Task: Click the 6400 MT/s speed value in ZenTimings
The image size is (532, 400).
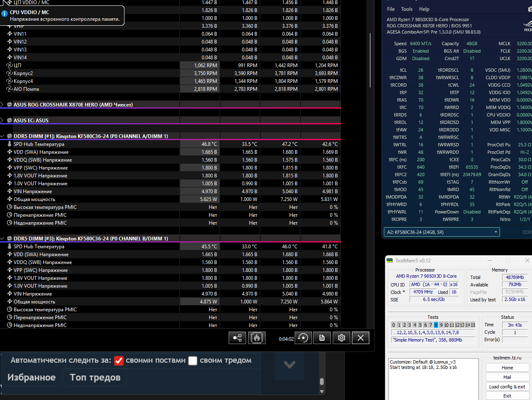Action: coord(421,44)
